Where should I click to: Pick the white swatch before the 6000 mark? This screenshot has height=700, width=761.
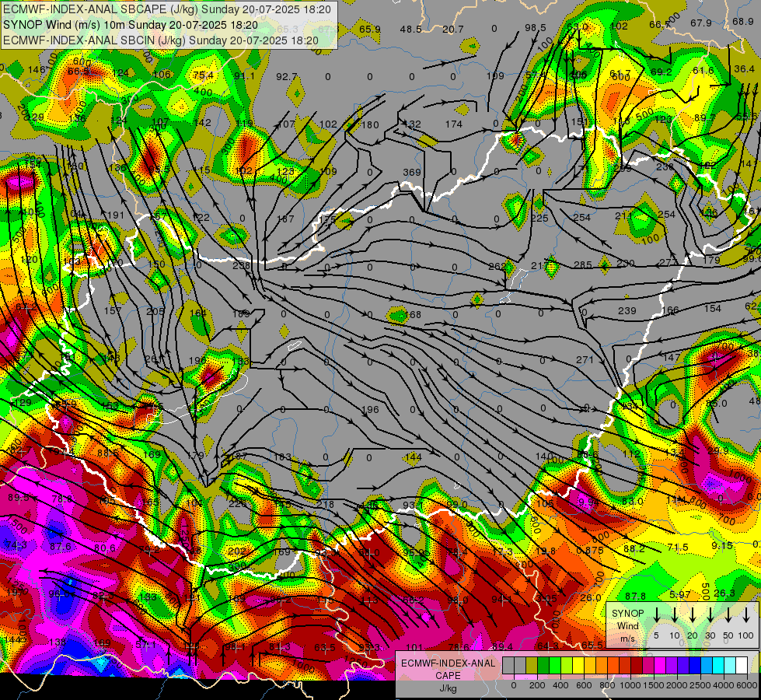[x=742, y=665]
